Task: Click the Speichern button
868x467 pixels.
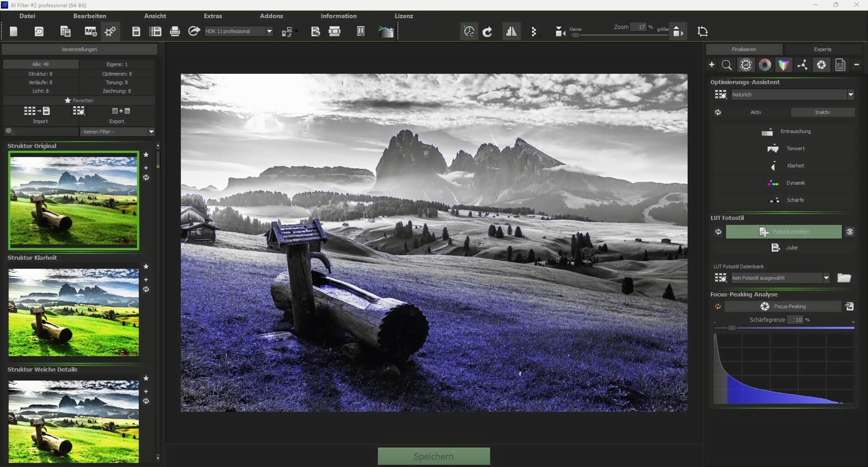Action: point(433,456)
